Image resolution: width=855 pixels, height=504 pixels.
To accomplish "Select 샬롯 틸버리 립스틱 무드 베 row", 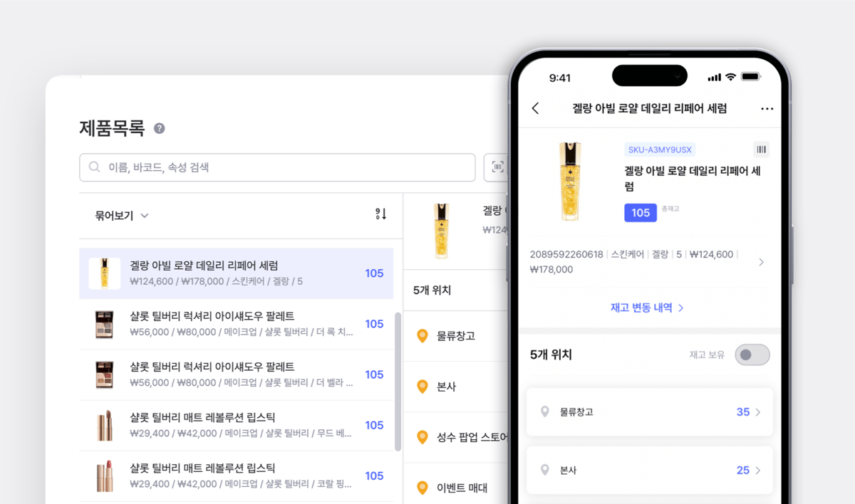I will click(236, 425).
